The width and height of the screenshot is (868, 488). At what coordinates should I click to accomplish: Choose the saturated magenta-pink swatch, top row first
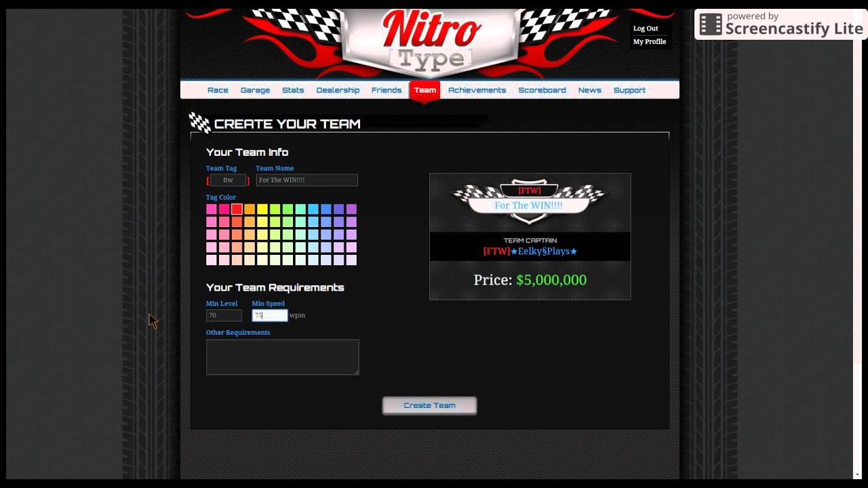tap(212, 209)
